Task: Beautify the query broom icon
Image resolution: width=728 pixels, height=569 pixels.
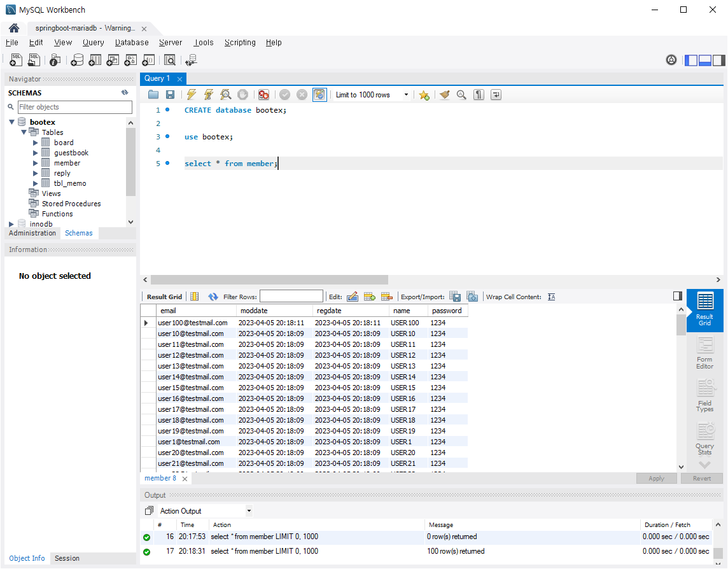Action: click(x=444, y=95)
